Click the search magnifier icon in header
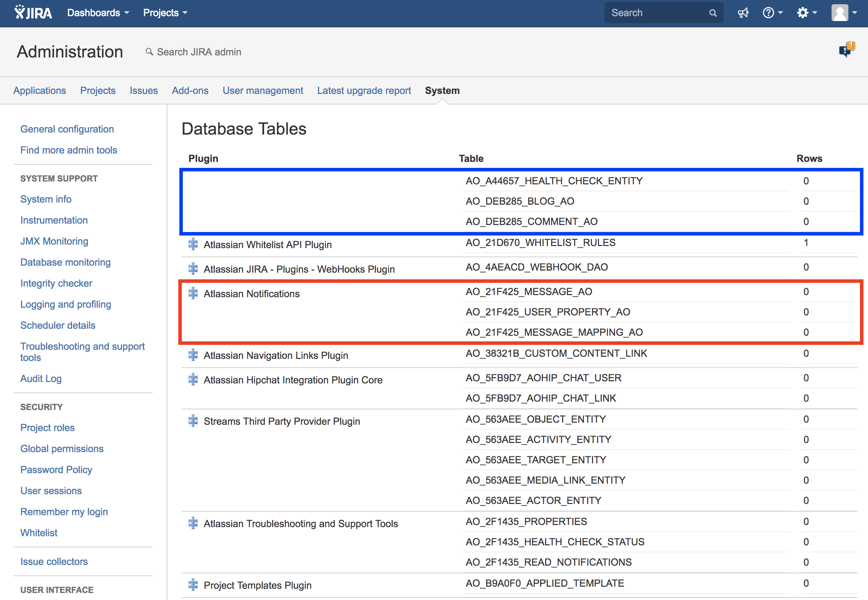Viewport: 868px width, 600px height. 712,13
